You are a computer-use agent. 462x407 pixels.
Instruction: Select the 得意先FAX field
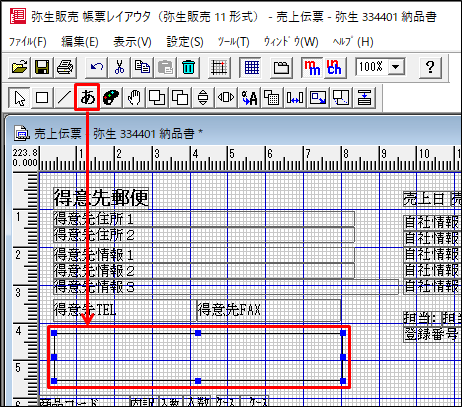tap(269, 310)
